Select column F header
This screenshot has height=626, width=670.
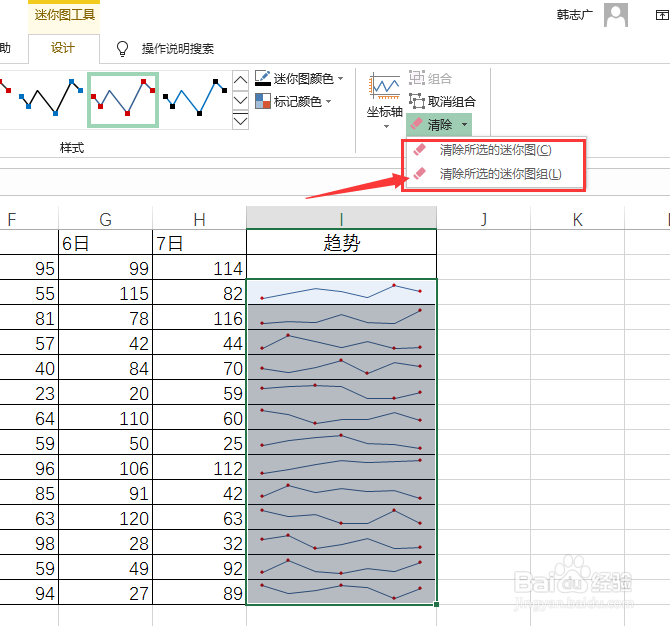pyautogui.click(x=28, y=219)
